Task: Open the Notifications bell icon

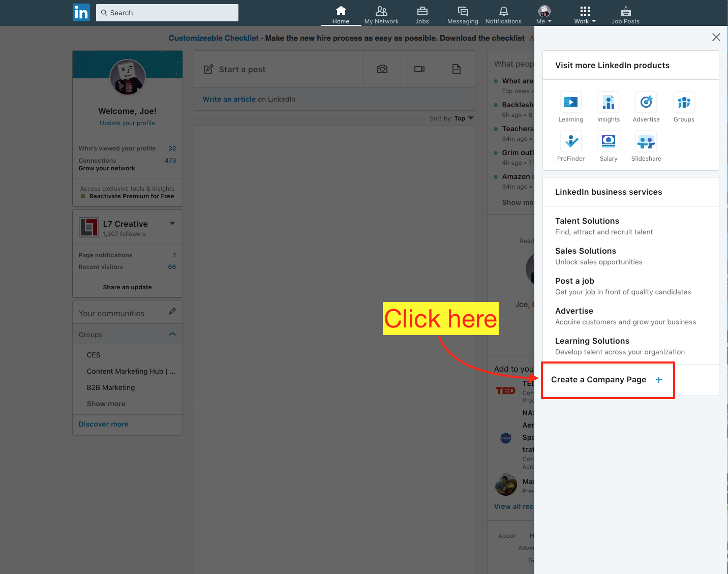Action: (x=503, y=15)
